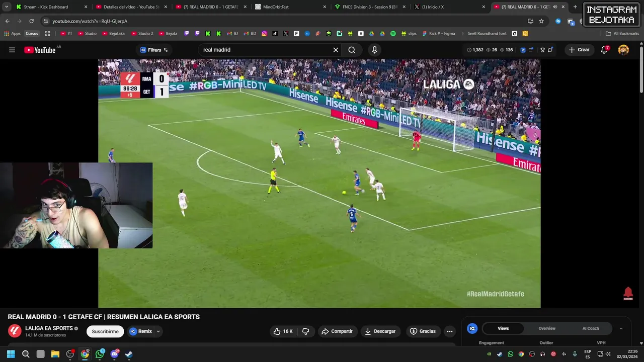The height and width of the screenshot is (362, 644).
Task: Expand the Remix dropdown arrow
Action: (x=158, y=331)
